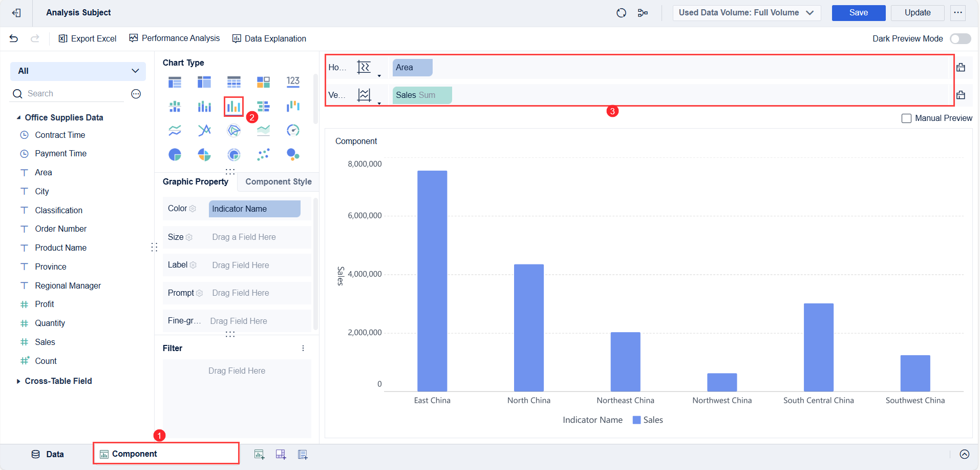Open the Used Data Volume dropdown
The height and width of the screenshot is (470, 980).
pyautogui.click(x=747, y=13)
